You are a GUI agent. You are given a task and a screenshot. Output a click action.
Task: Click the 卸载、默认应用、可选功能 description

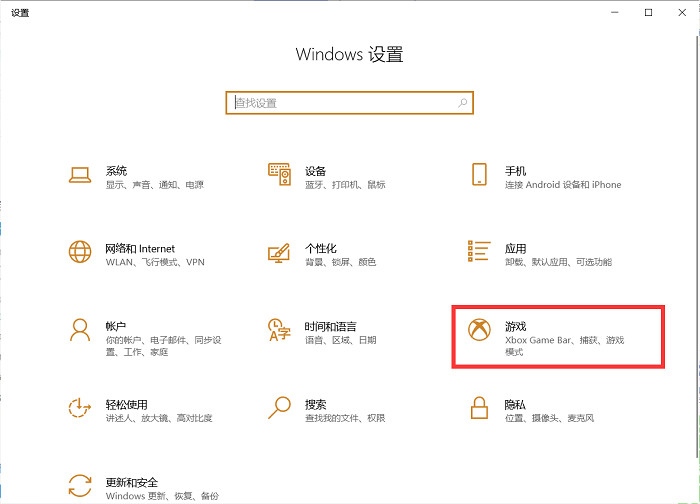[x=558, y=262]
